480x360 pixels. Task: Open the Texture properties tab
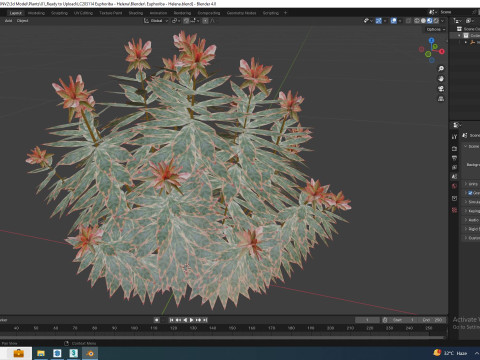[454, 210]
